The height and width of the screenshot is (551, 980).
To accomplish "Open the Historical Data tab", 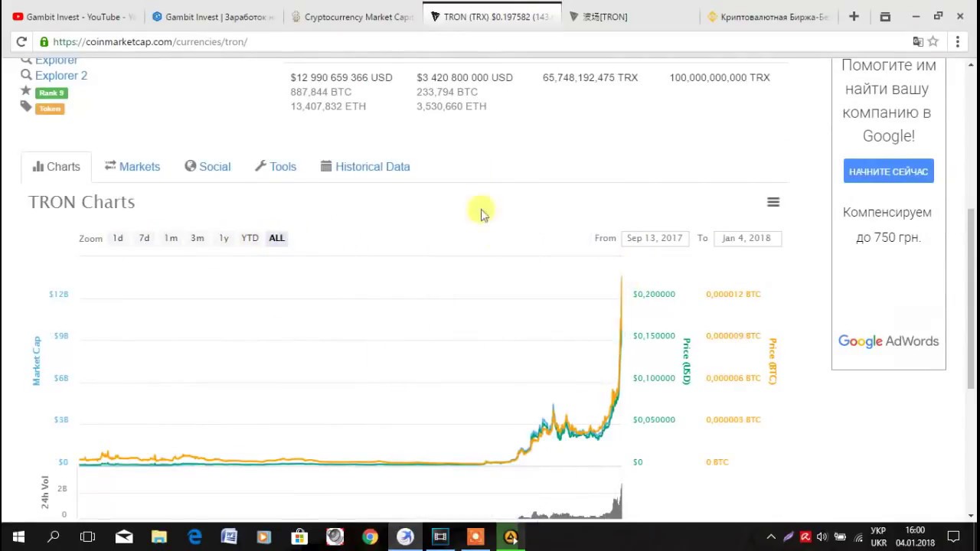I will tap(365, 166).
